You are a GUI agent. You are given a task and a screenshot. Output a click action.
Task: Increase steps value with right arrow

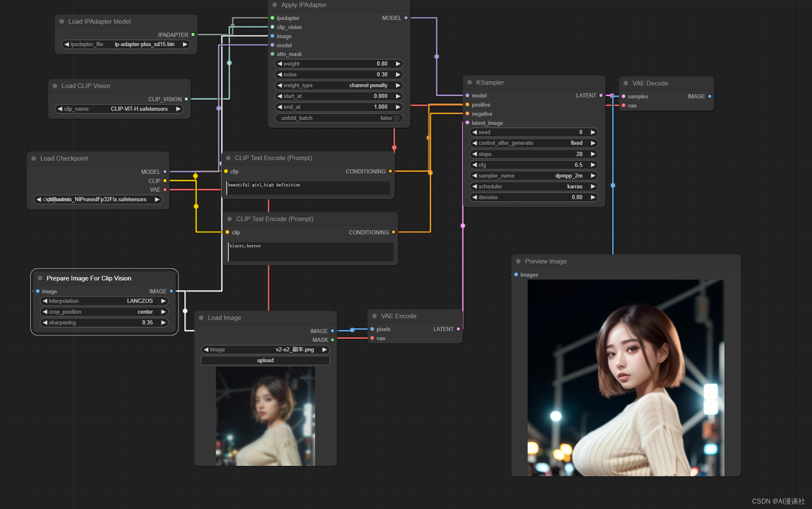pyautogui.click(x=593, y=154)
